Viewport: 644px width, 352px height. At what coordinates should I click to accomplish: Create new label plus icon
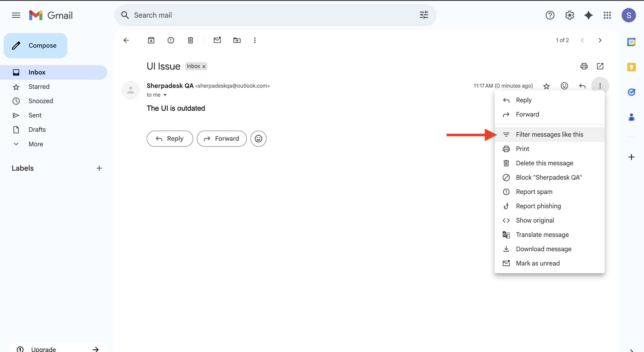(99, 168)
